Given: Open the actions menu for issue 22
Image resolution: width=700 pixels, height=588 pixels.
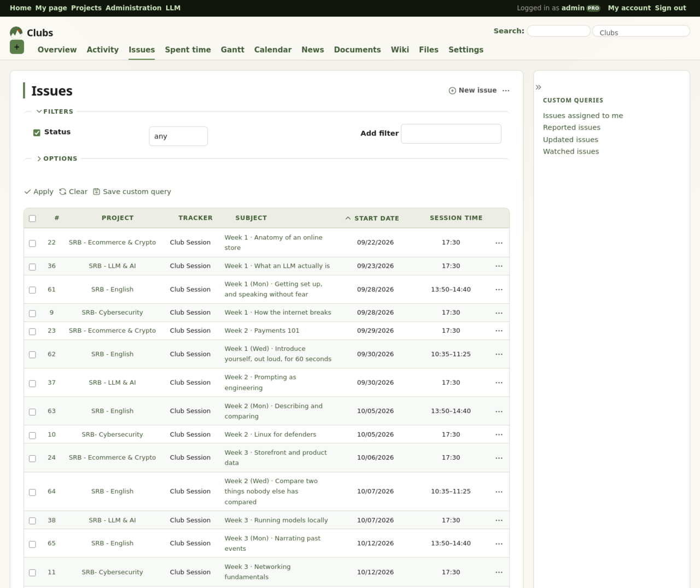Looking at the screenshot, I should click(499, 243).
